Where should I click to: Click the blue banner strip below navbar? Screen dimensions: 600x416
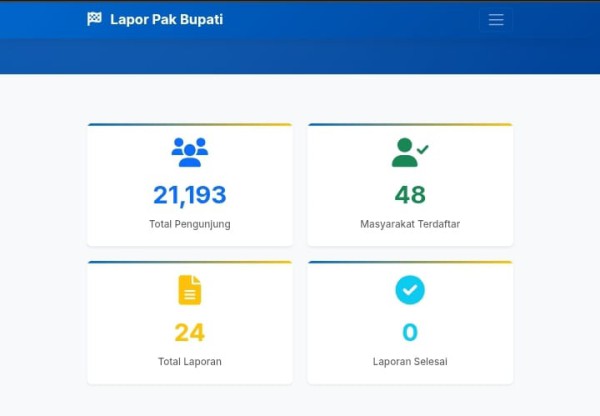point(300,57)
